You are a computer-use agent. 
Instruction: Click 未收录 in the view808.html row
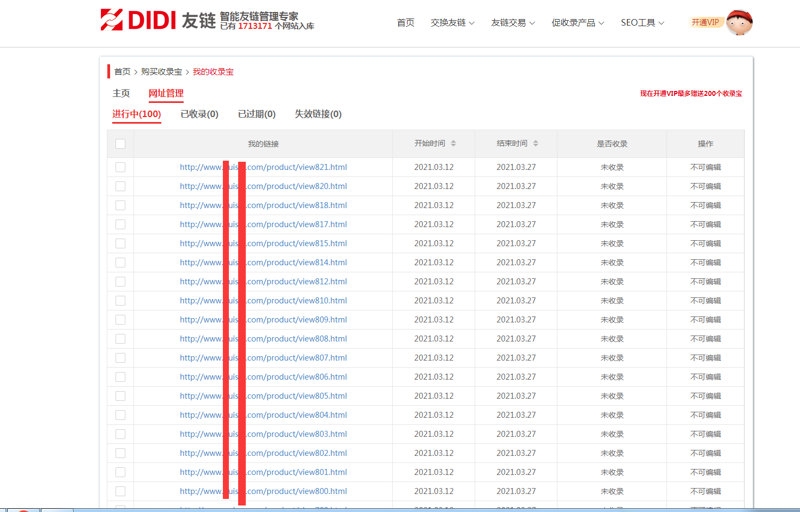pos(612,339)
